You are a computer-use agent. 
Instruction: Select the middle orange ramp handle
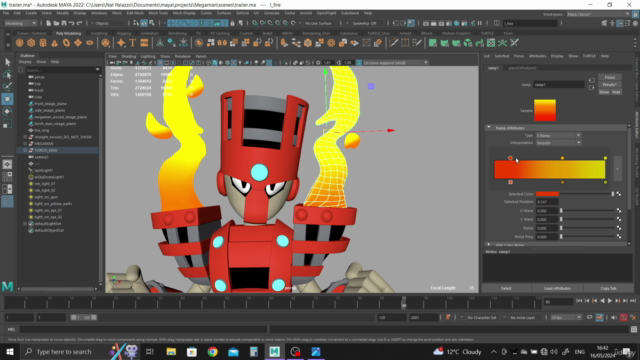coord(562,158)
